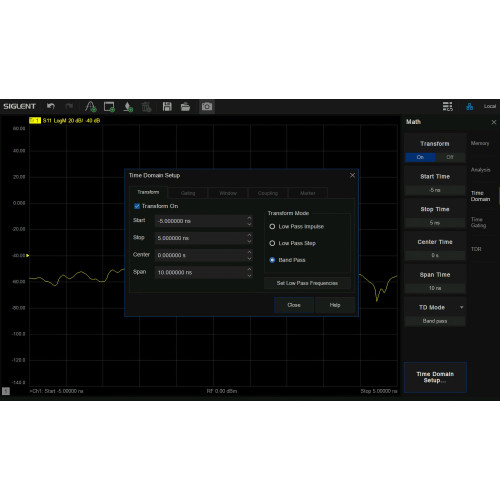Turn Transform Off in the Math panel
Viewport: 500px width, 500px height.
(x=450, y=157)
